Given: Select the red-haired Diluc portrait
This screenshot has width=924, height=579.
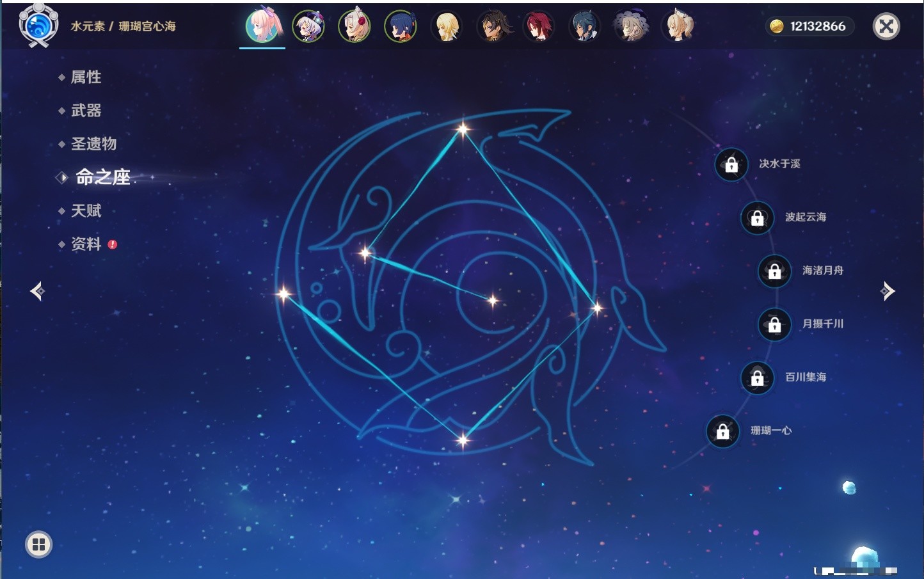Looking at the screenshot, I should coord(539,26).
